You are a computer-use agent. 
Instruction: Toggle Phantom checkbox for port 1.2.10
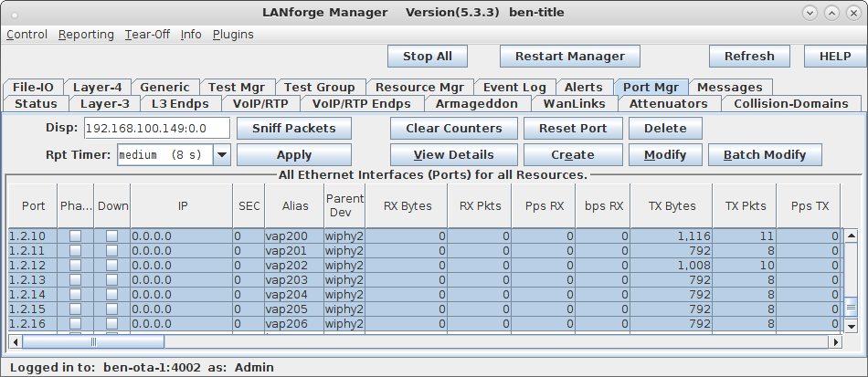[x=75, y=236]
